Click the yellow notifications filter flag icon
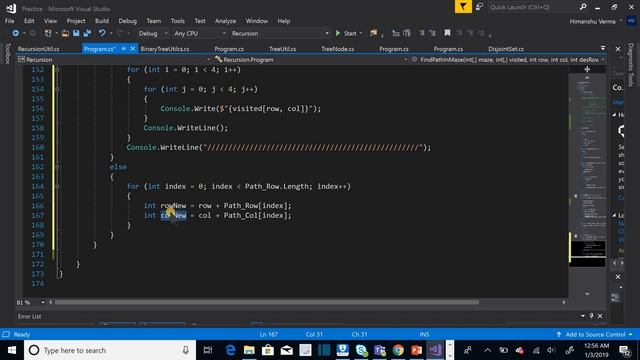 463,7
